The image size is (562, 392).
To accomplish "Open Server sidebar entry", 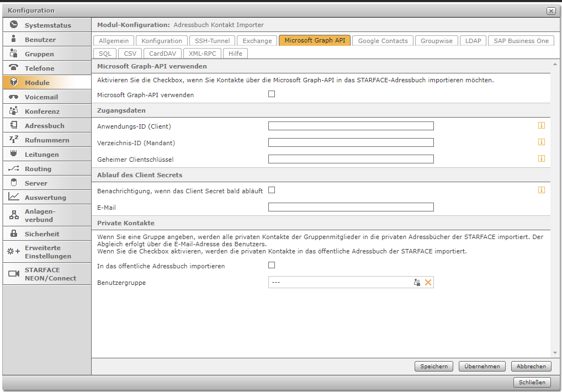I will [x=47, y=183].
